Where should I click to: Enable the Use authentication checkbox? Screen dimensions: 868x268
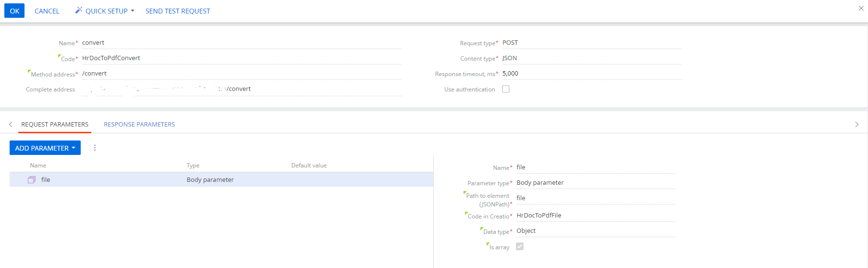click(x=506, y=89)
